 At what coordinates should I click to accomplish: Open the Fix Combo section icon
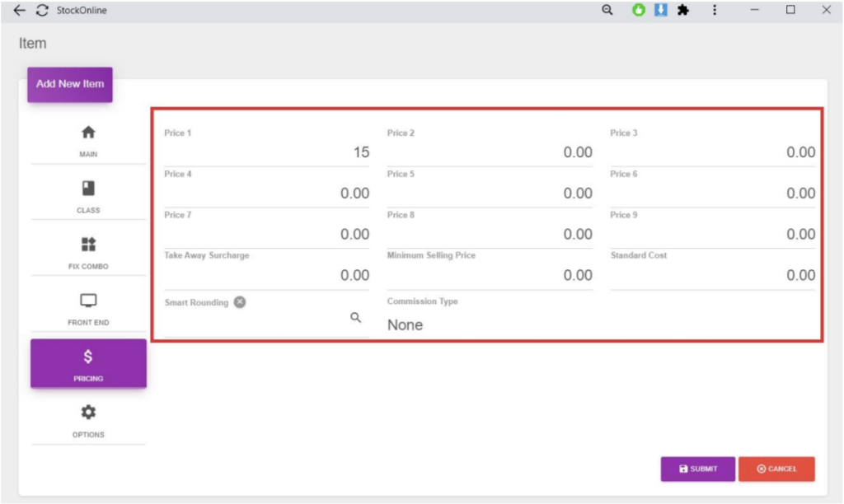(88, 245)
